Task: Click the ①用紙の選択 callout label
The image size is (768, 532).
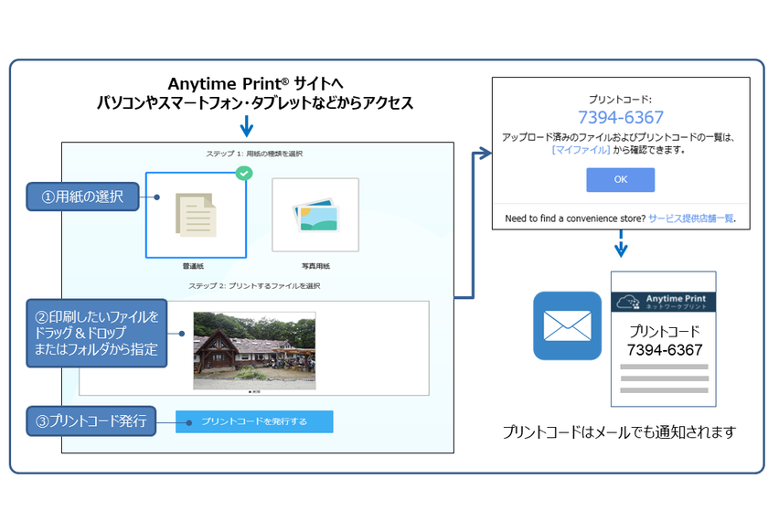Action: click(81, 196)
